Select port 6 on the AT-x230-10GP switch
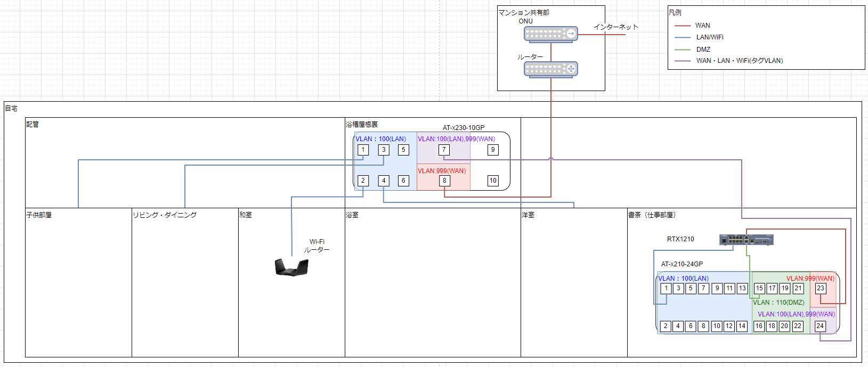This screenshot has width=868, height=367. [x=404, y=181]
